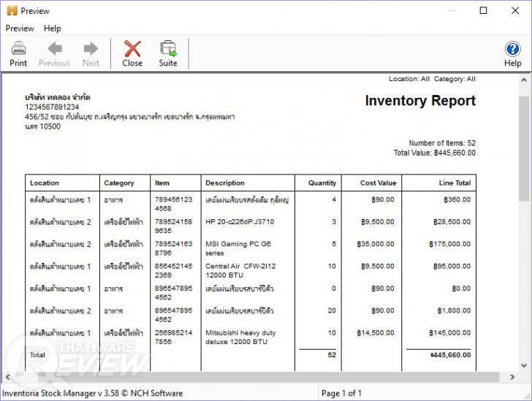The width and height of the screenshot is (532, 401).
Task: Click 'Location: All Category: All' text
Action: pyautogui.click(x=432, y=79)
